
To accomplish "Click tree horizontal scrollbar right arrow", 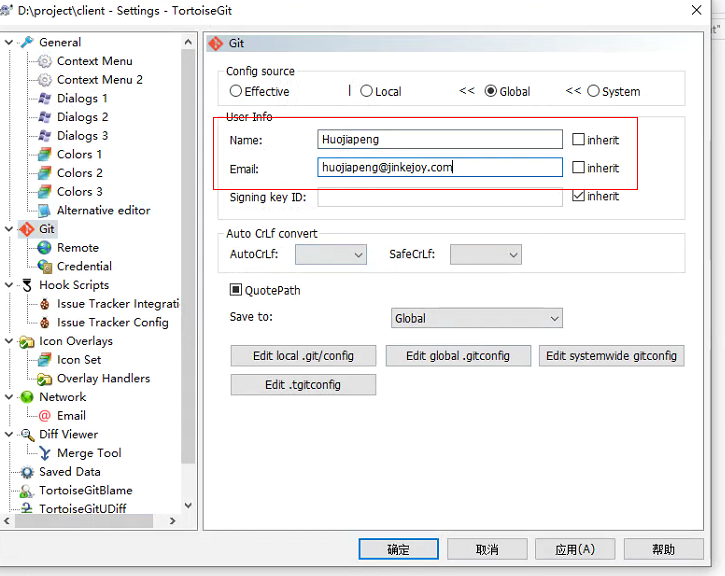I will coord(172,521).
